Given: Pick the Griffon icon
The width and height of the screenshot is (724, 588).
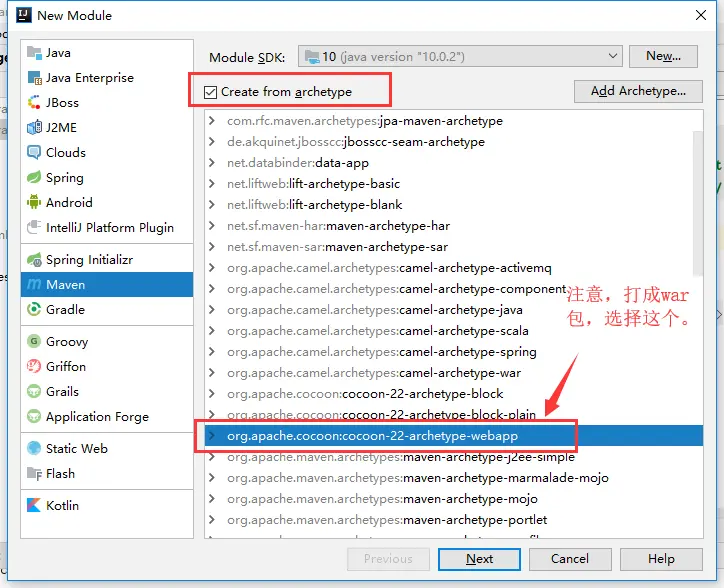Looking at the screenshot, I should 34,366.
